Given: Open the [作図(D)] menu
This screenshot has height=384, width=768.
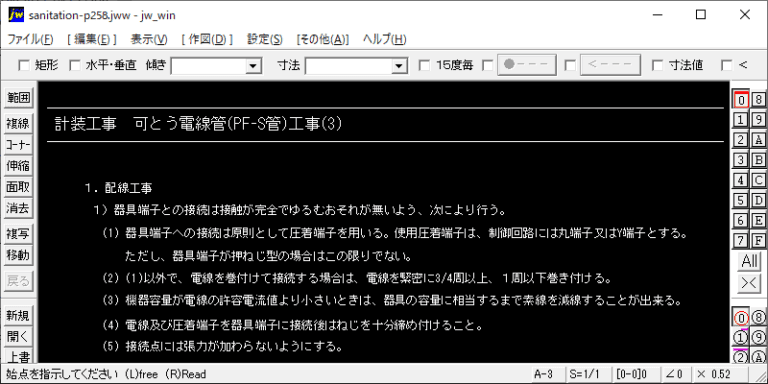Looking at the screenshot, I should click(207, 39).
